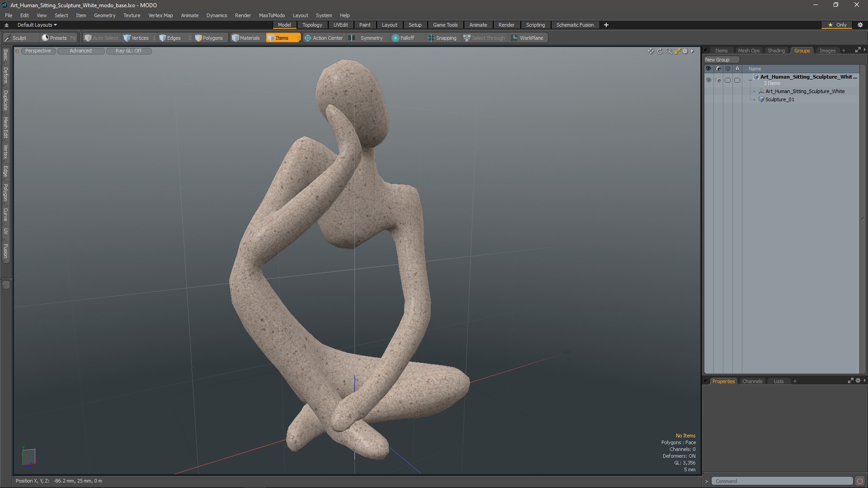Click the command record circle icon
Viewport: 868px width, 488px height.
click(x=860, y=481)
